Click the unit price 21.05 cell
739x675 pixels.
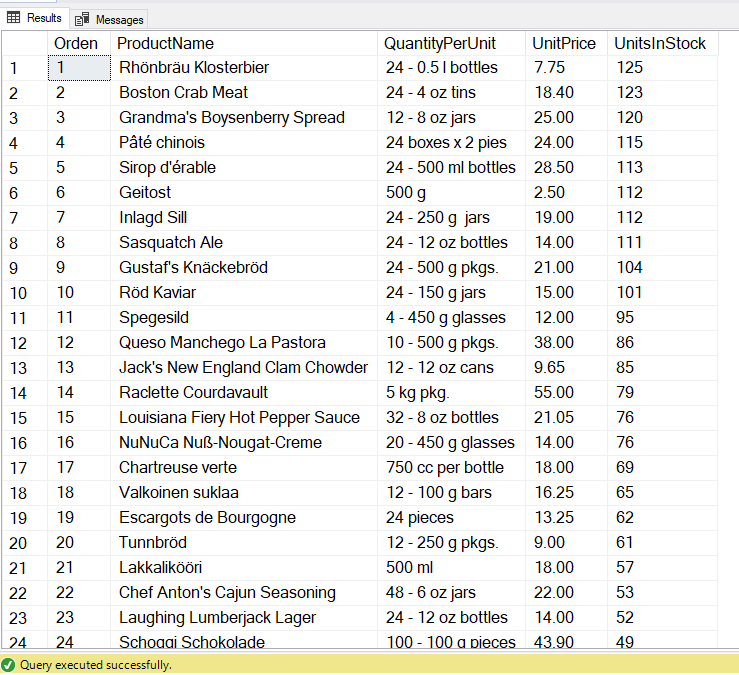click(x=566, y=418)
